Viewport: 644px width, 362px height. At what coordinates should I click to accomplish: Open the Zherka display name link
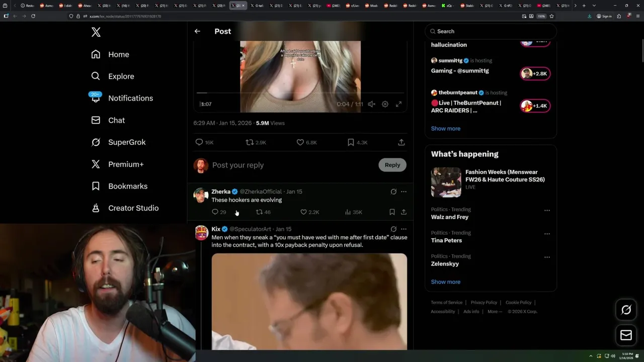[221, 192]
